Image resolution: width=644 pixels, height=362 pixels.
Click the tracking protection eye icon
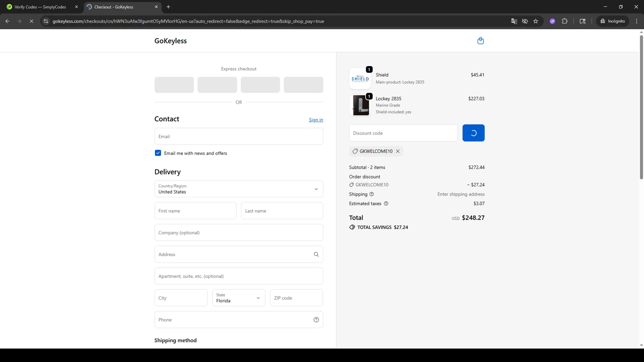point(525,21)
